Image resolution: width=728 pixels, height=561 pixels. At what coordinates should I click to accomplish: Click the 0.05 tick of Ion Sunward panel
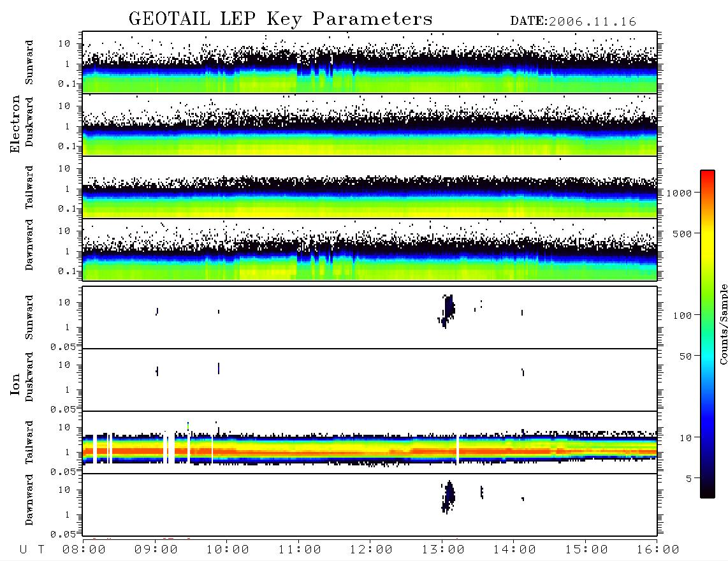[63, 346]
